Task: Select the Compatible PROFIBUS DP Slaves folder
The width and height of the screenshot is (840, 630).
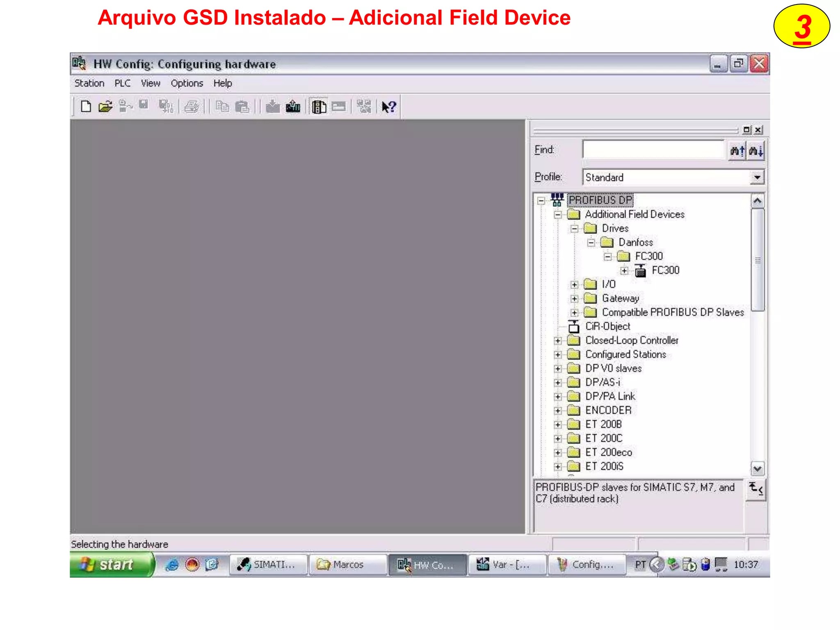Action: click(673, 313)
